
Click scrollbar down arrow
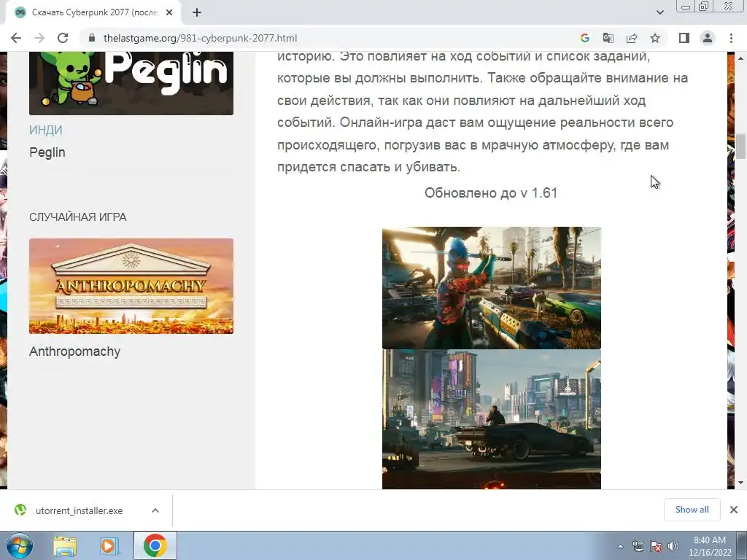coord(741,483)
